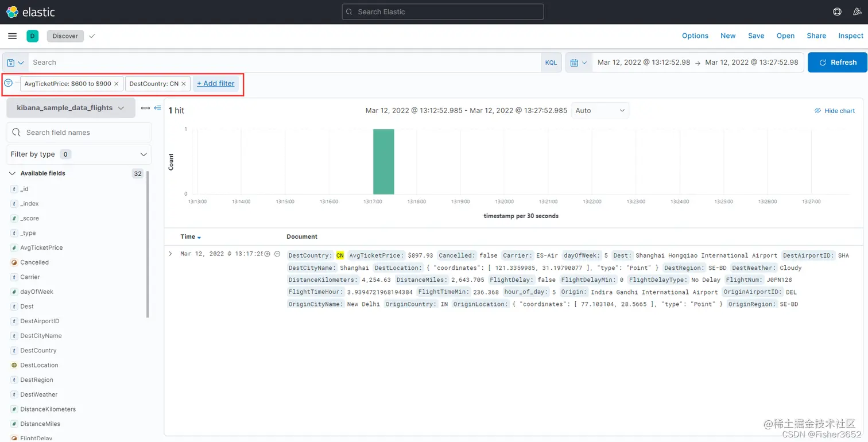The width and height of the screenshot is (868, 442).
Task: Open index pattern options menu
Action: [x=145, y=108]
